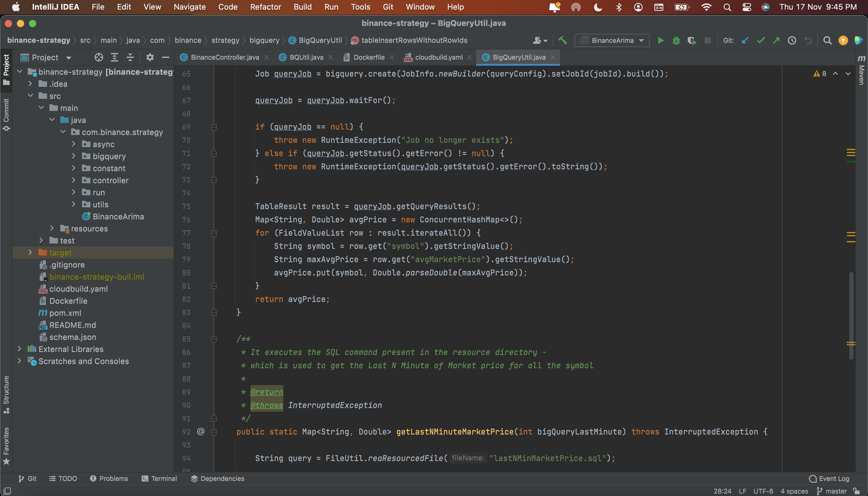The image size is (868, 496).
Task: Hide the Project tool window
Action: 165,57
